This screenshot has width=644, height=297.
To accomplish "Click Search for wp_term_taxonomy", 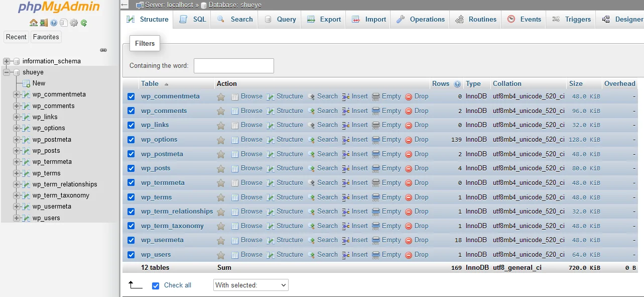I will (x=323, y=226).
